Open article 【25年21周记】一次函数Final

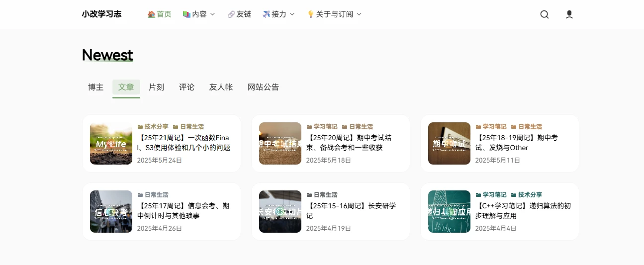[184, 143]
